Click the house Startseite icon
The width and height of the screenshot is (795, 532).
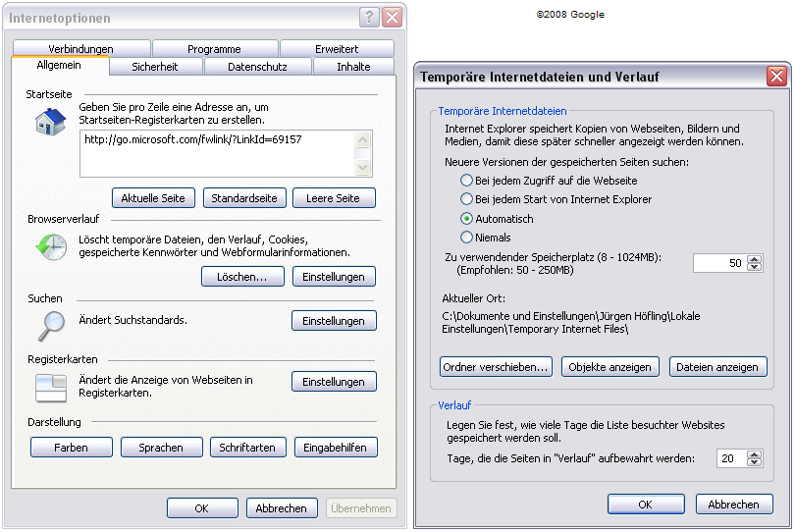(49, 121)
